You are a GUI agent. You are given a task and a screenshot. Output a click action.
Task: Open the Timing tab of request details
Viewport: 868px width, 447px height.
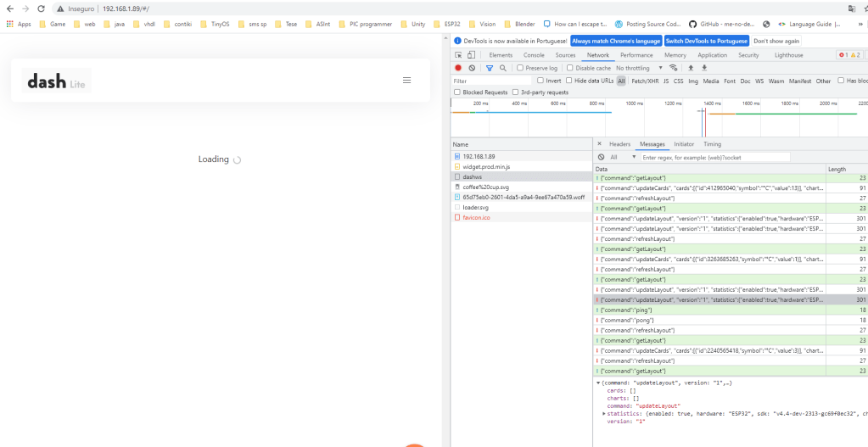(712, 144)
